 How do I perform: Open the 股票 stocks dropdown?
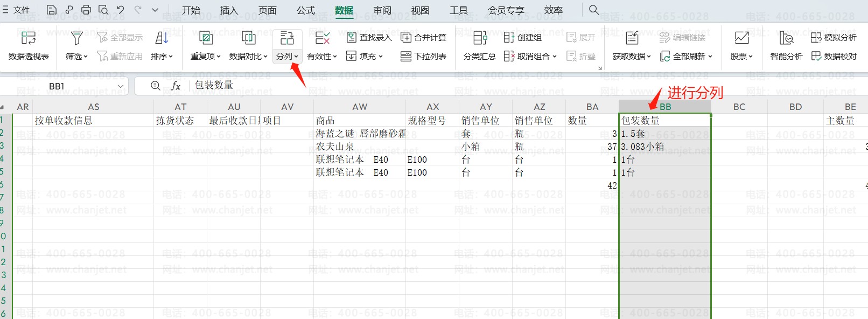tap(741, 46)
